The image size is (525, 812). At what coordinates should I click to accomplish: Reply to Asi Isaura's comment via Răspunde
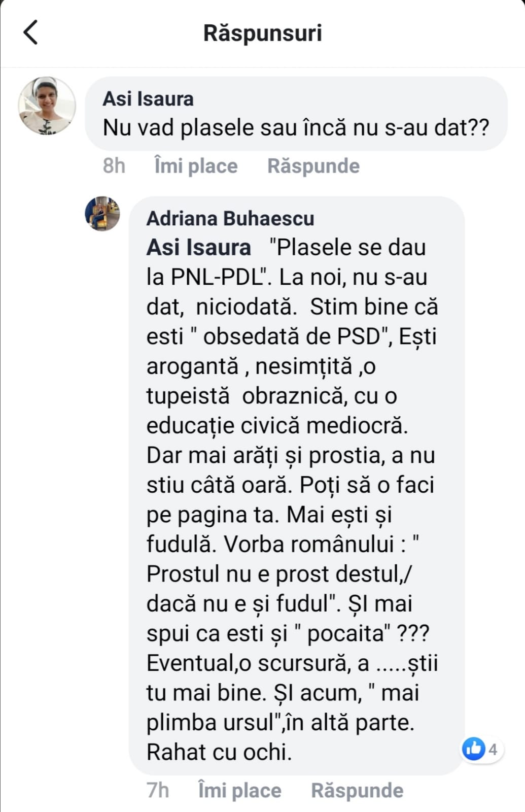(313, 166)
